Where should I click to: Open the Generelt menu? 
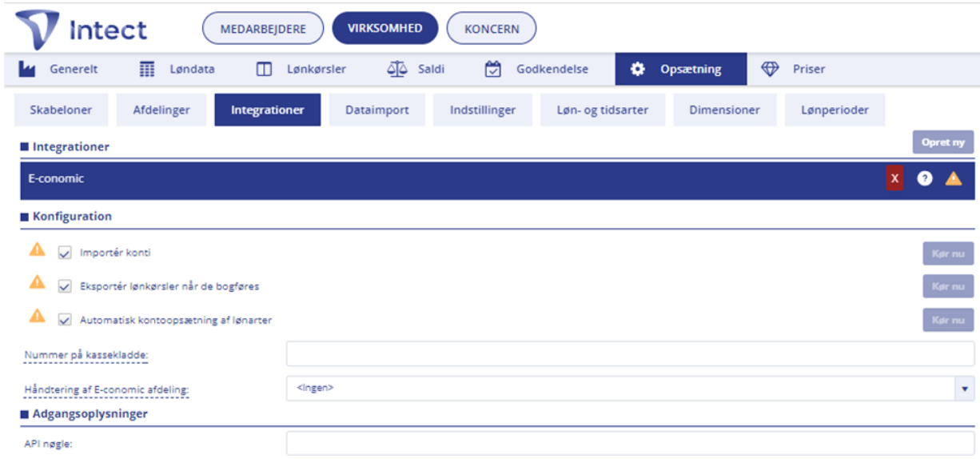58,69
